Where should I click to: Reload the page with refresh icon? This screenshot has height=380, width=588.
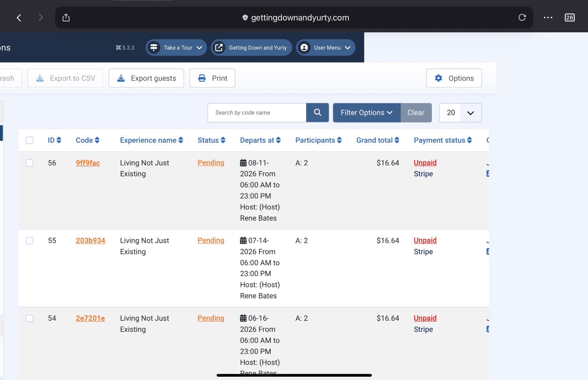click(x=522, y=18)
